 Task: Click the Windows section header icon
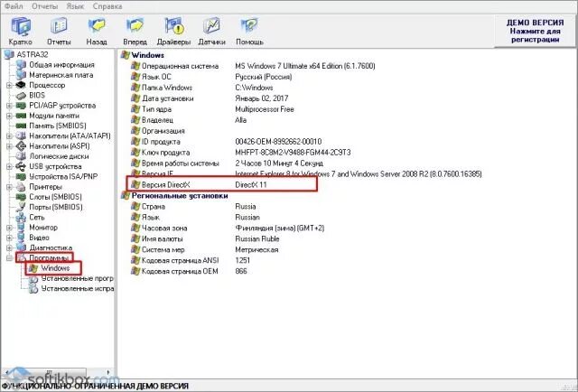(x=126, y=55)
